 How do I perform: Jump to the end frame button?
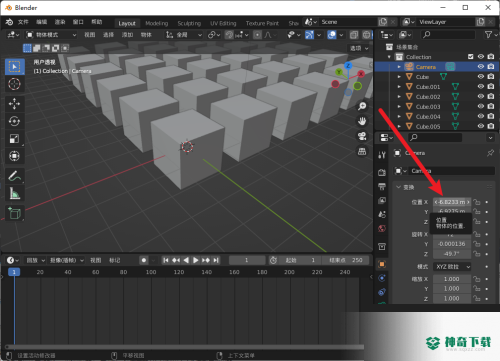pyautogui.click(x=216, y=260)
